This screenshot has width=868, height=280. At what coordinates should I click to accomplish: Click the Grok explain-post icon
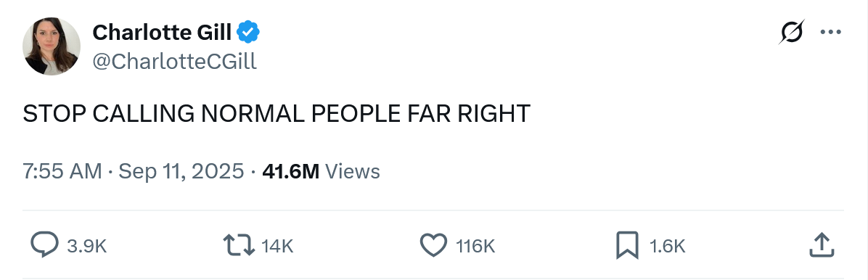(x=791, y=32)
